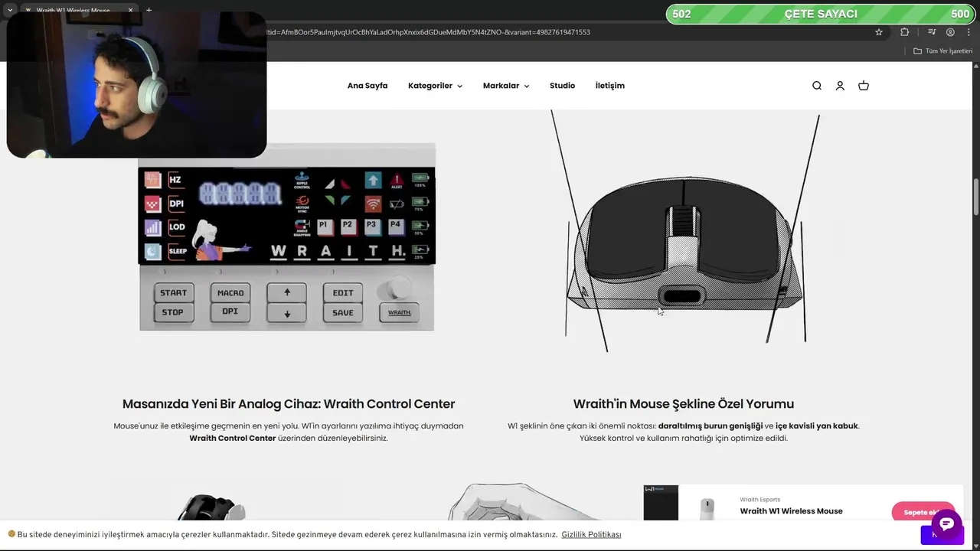The image size is (980, 551).
Task: Click the Wraith W1 Wireless Mouse product title
Action: (791, 511)
